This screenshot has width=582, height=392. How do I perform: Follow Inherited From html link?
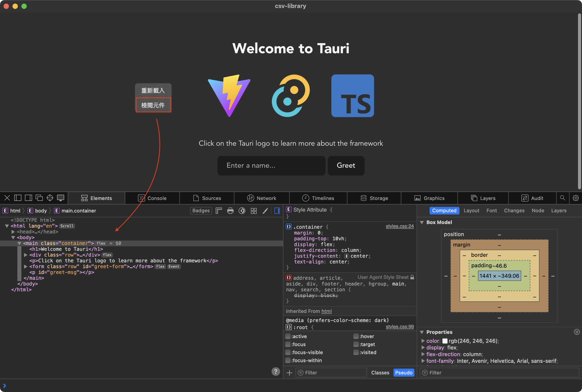click(326, 311)
